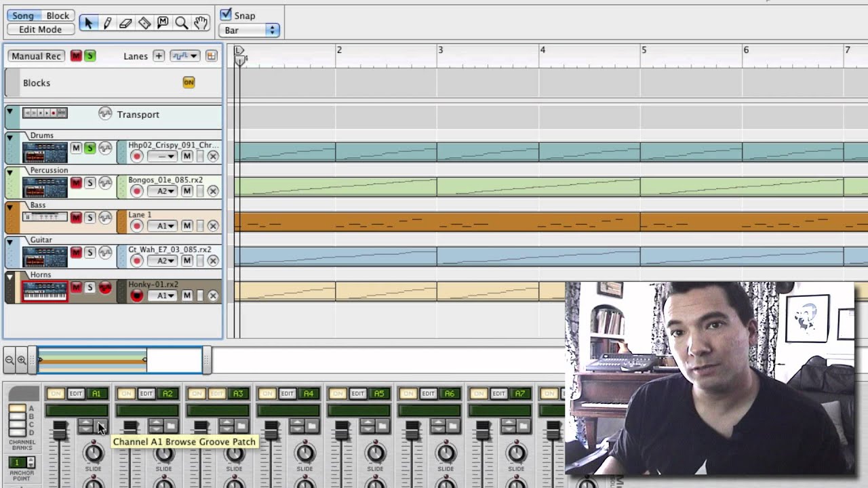Click the groove amount fader of channel A6
The image size is (868, 488).
pos(413,430)
